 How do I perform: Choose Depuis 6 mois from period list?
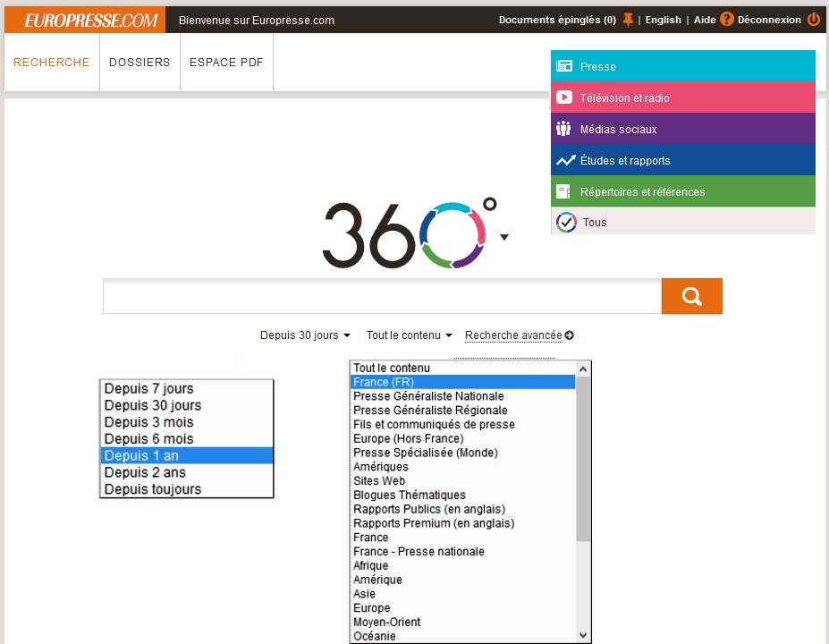click(x=148, y=439)
